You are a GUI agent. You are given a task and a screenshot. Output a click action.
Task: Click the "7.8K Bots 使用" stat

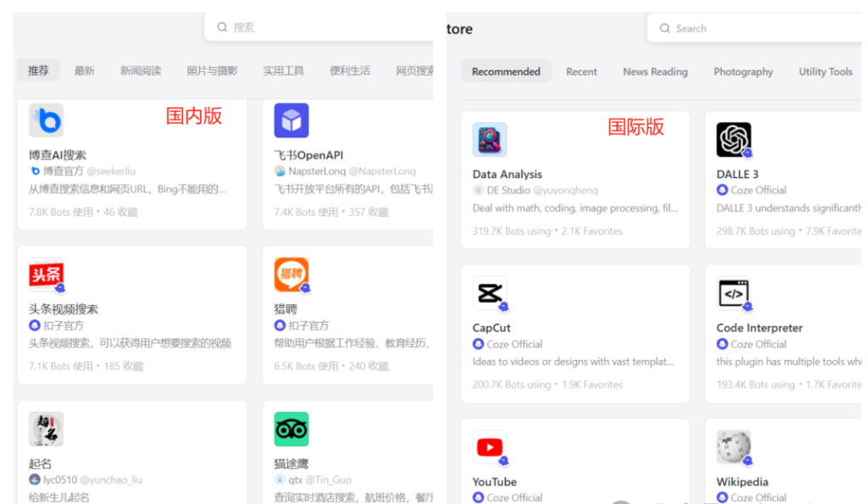(x=61, y=212)
